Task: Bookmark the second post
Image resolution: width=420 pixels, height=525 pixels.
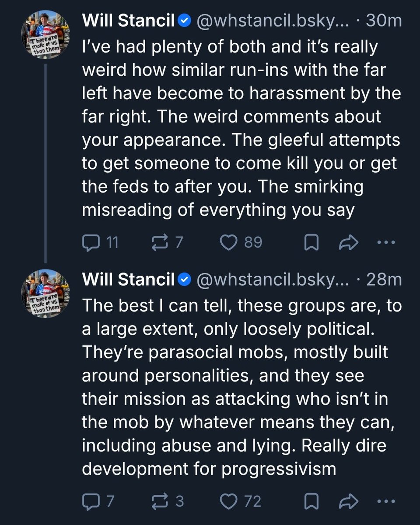Action: pos(311,501)
